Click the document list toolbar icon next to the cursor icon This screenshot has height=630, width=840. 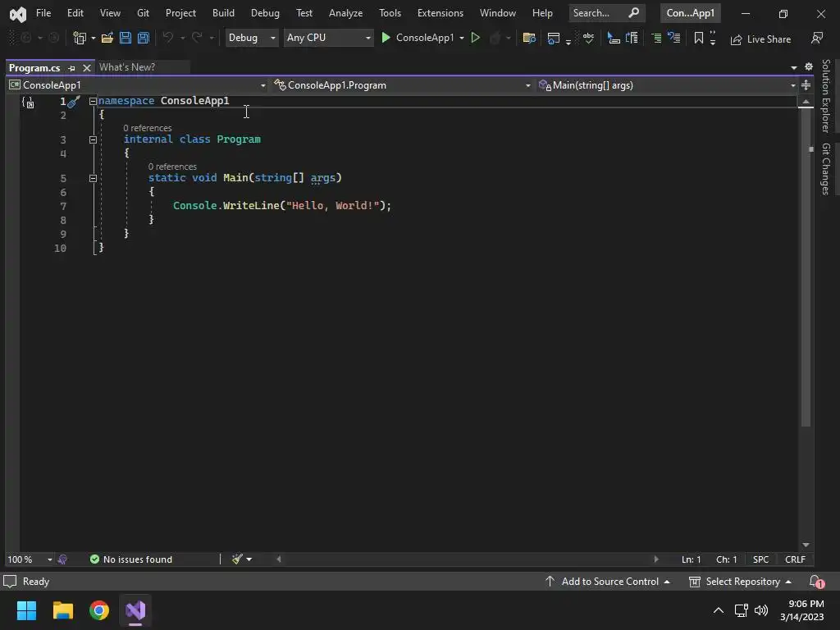tap(632, 38)
